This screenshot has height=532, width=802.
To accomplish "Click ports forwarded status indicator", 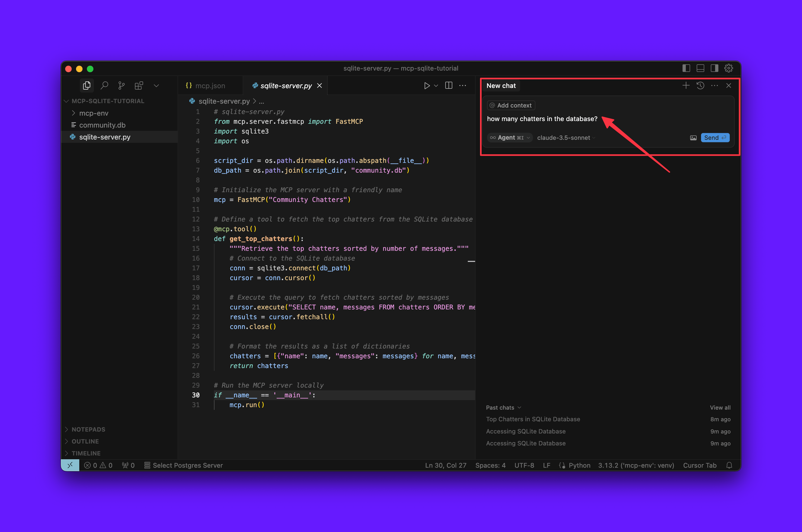I will coord(128,465).
